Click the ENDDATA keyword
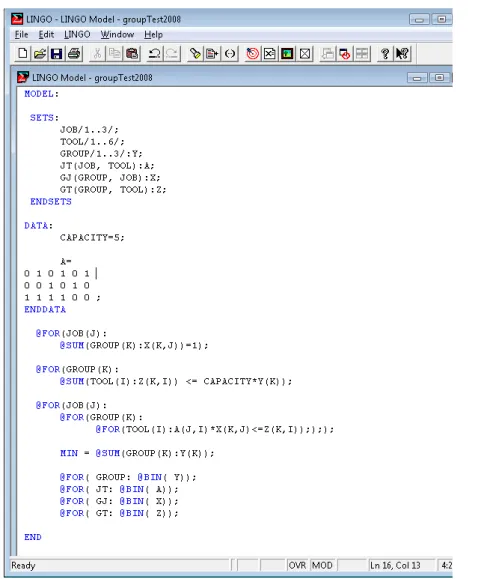Screen dimensions: 481x579 point(45,309)
